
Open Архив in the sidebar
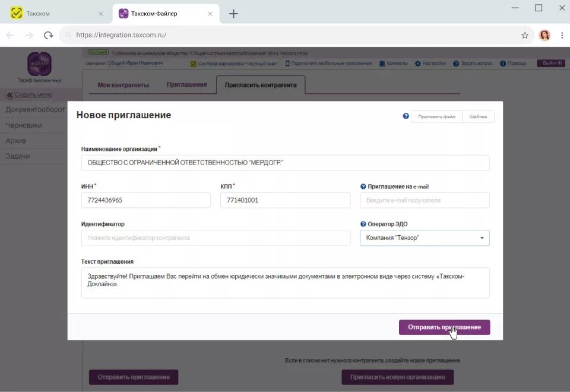pyautogui.click(x=15, y=141)
